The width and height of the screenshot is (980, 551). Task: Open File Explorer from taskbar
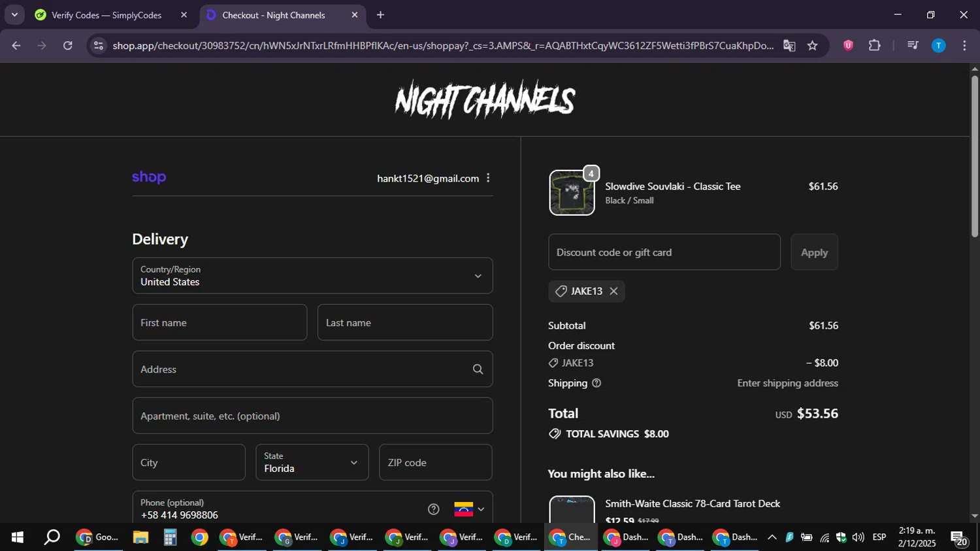[140, 537]
